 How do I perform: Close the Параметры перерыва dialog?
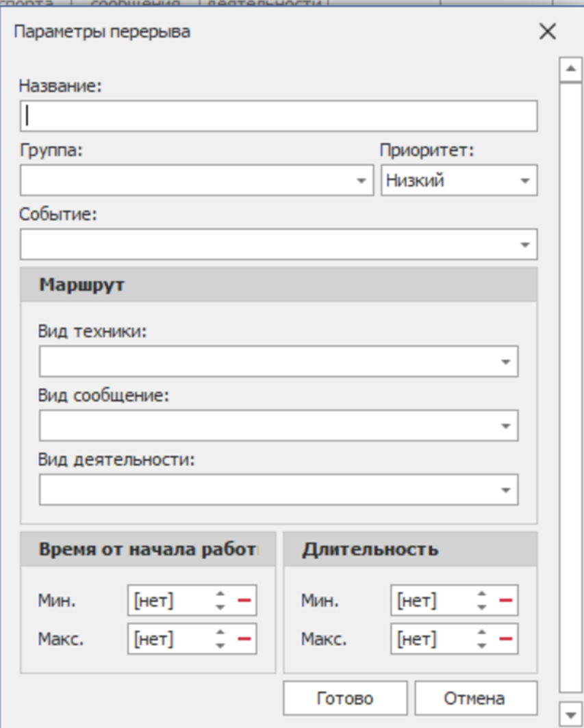click(x=547, y=31)
